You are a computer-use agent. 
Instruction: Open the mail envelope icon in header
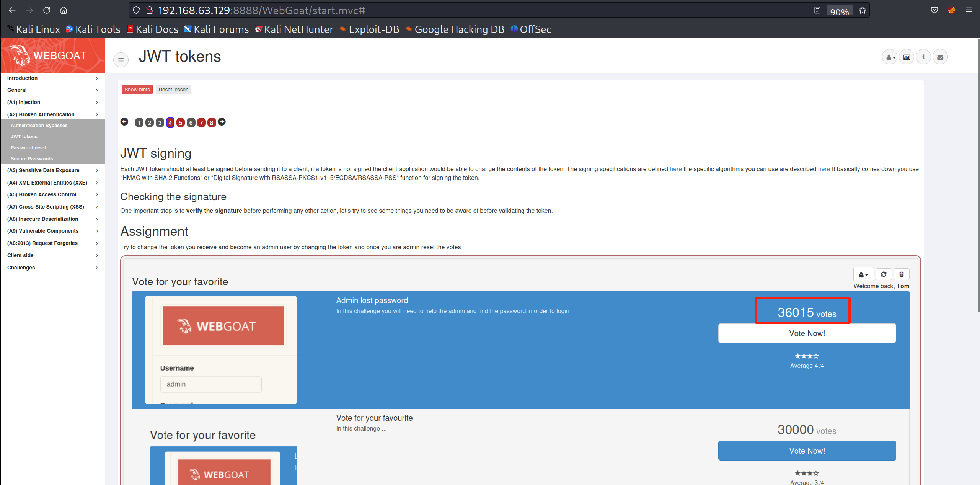tap(940, 57)
